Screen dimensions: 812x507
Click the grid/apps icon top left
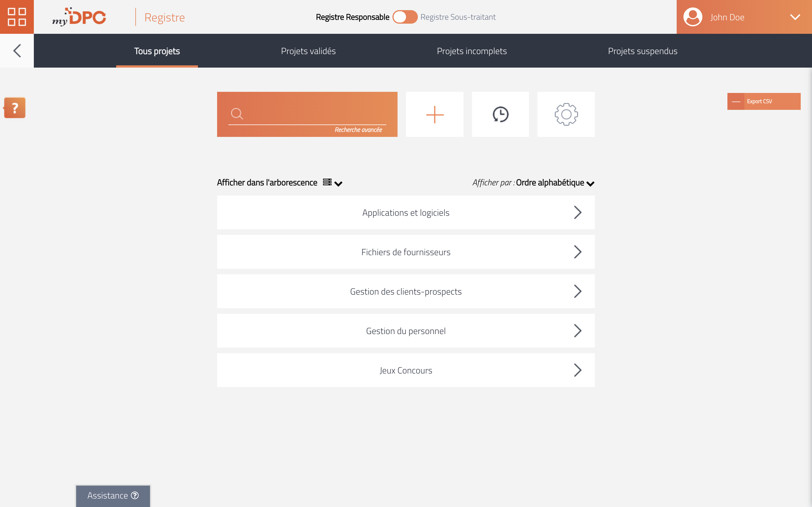[17, 17]
